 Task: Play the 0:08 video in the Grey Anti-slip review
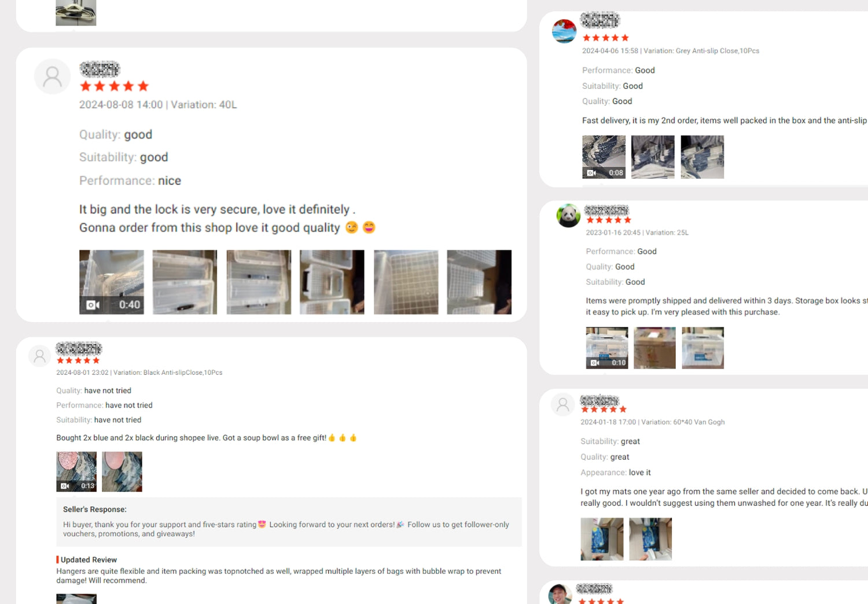point(604,157)
